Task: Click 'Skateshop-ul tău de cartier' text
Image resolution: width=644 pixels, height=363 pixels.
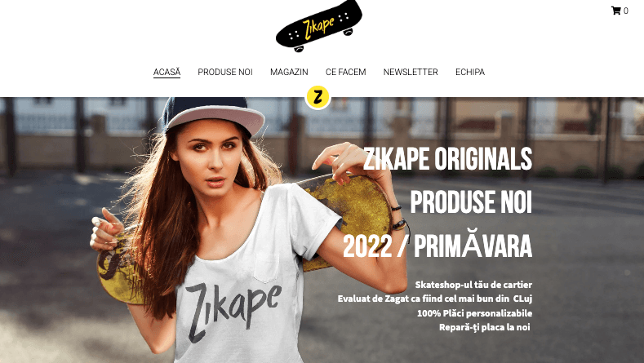Action: coord(473,285)
